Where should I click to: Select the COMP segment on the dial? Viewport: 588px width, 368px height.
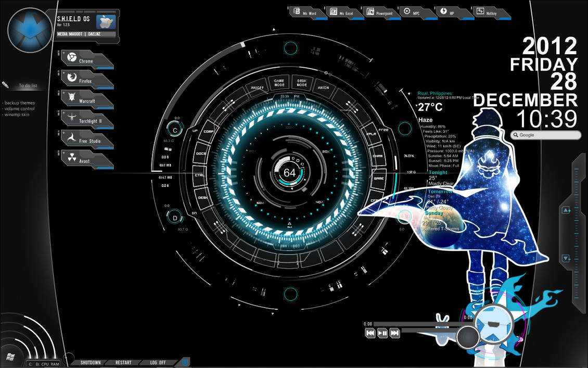209,132
